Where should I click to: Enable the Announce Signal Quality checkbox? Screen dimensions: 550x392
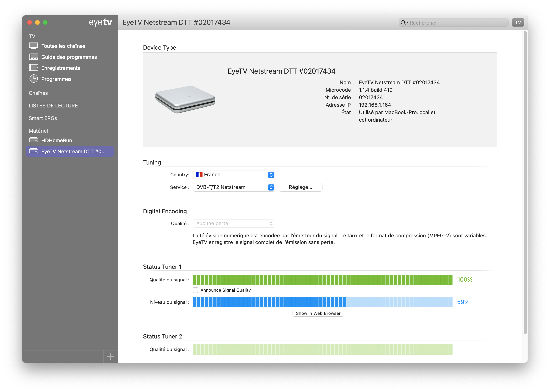tap(195, 290)
